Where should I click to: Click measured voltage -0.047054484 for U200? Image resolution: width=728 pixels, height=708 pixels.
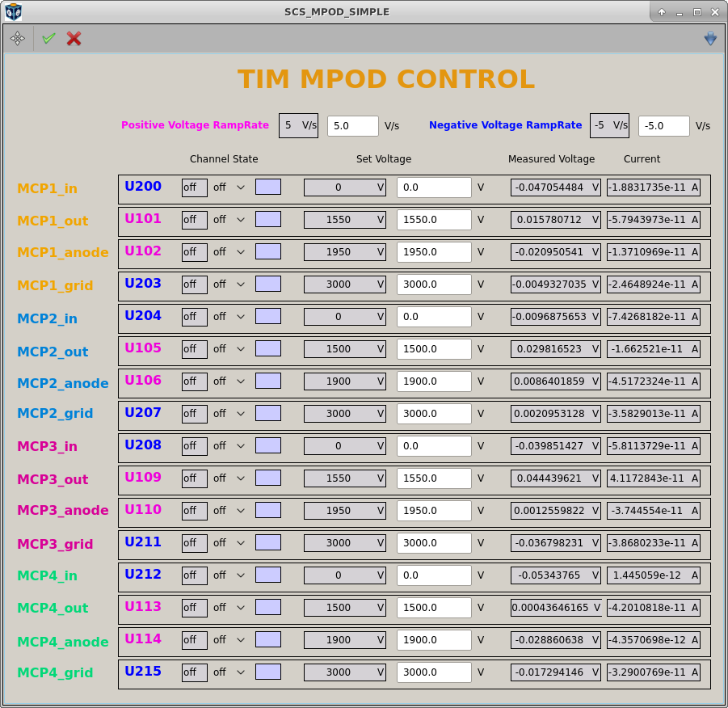tap(556, 188)
